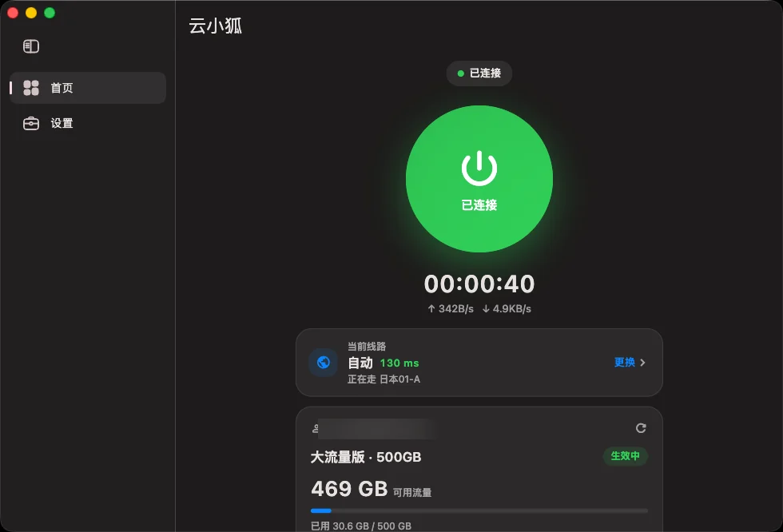Click the 正在走 日本01-A text

[384, 379]
